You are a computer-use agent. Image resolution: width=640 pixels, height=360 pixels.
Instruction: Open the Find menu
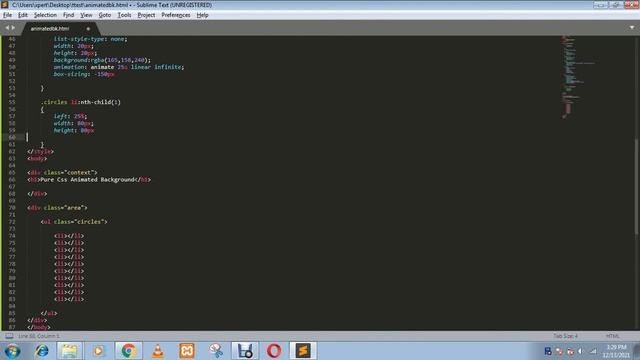pyautogui.click(x=68, y=15)
